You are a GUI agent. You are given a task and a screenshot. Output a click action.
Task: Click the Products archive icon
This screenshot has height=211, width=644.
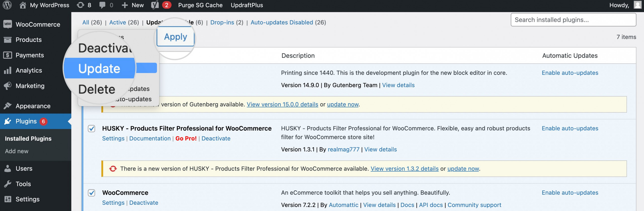pyautogui.click(x=8, y=40)
